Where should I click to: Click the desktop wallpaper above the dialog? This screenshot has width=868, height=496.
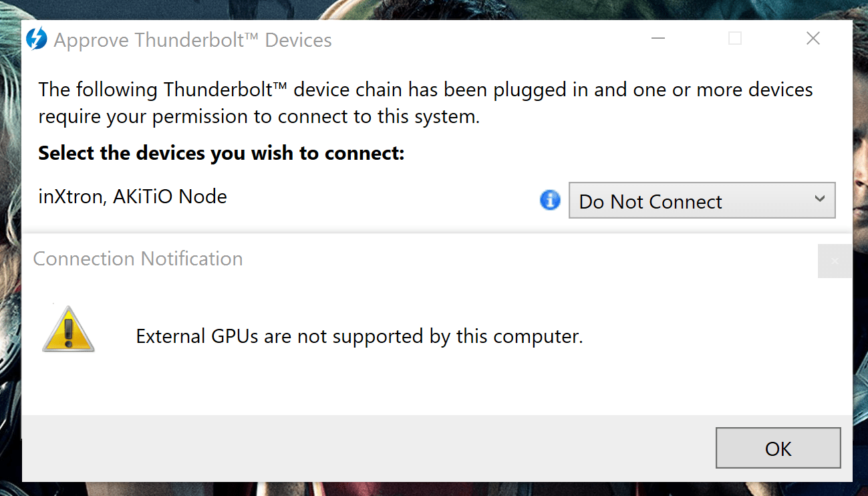434,9
